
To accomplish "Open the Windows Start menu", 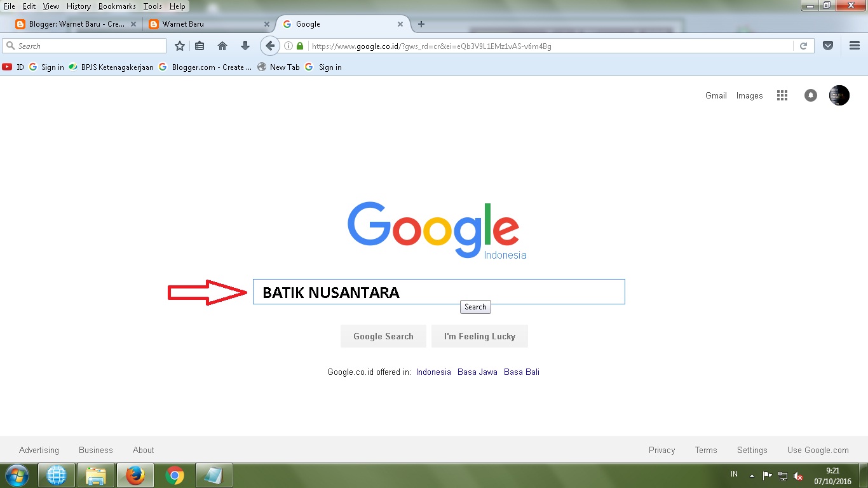I will point(17,475).
